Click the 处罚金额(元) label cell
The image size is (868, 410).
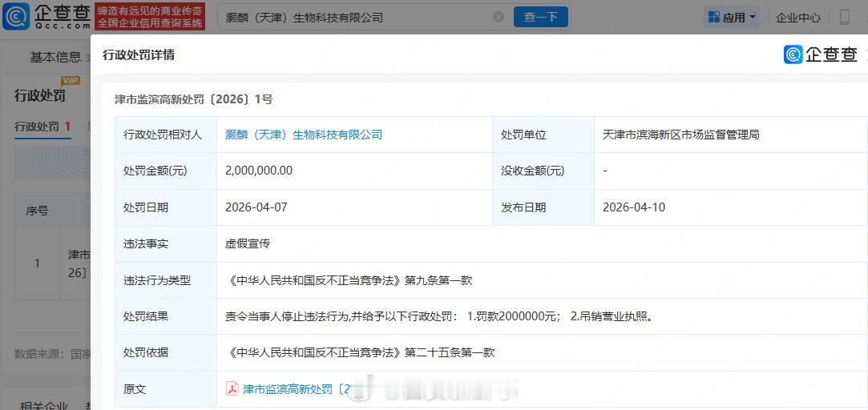pos(166,171)
